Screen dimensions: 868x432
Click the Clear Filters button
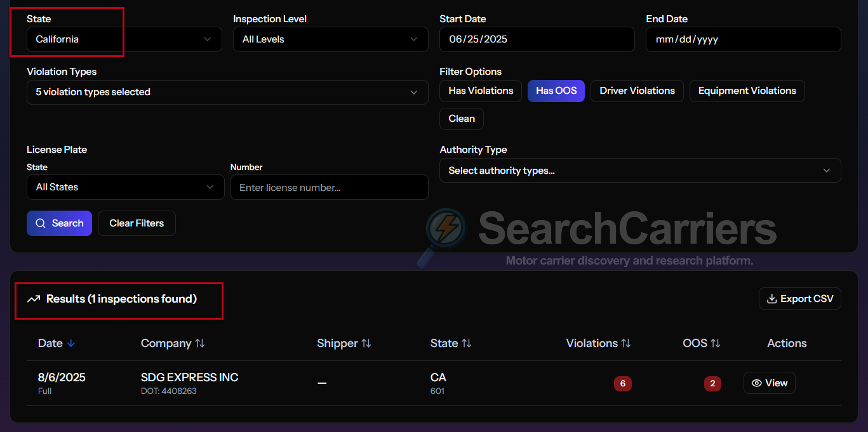pyautogui.click(x=137, y=223)
